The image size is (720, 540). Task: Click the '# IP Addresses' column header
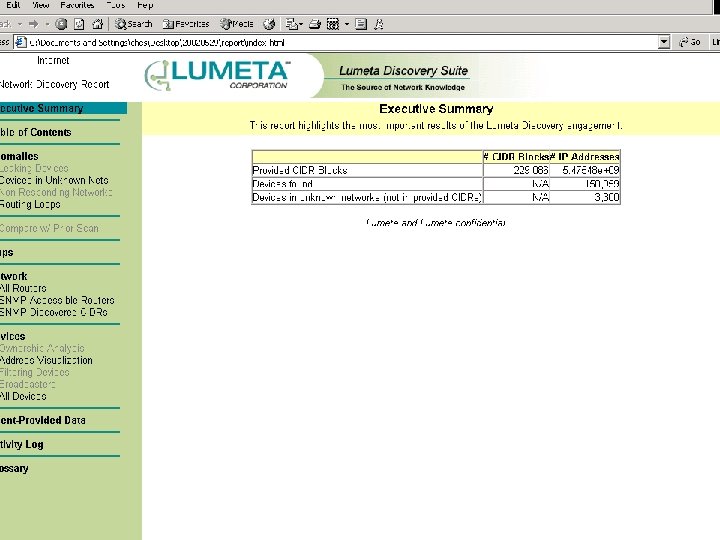coord(585,157)
